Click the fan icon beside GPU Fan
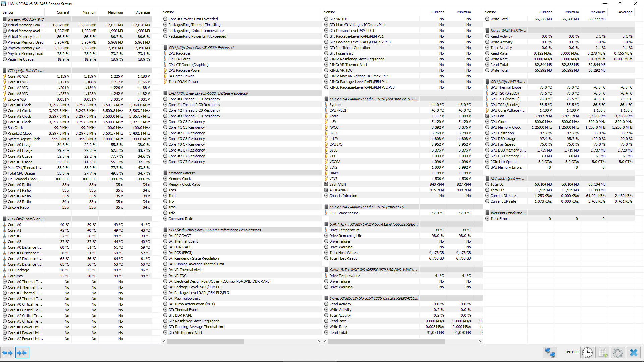This screenshot has height=362, width=644. click(487, 116)
